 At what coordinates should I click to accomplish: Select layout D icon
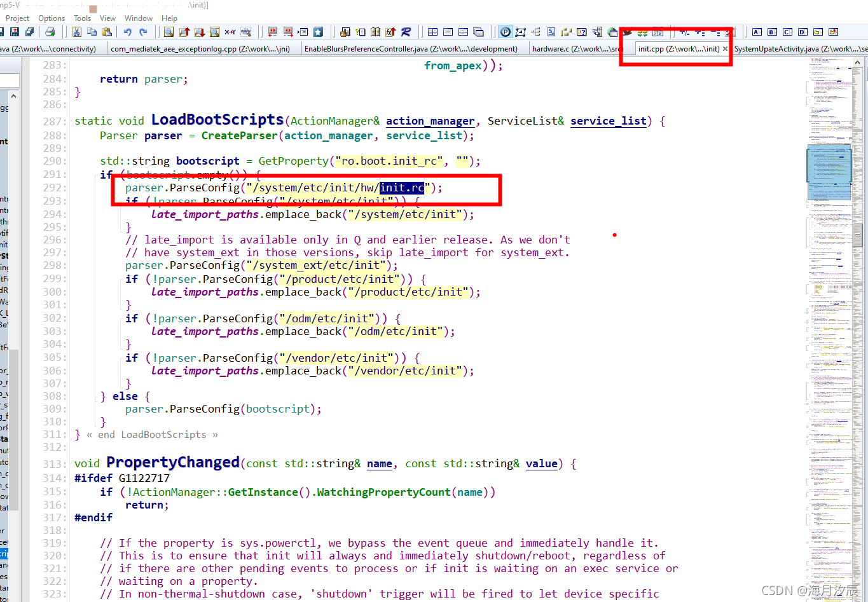pos(803,32)
